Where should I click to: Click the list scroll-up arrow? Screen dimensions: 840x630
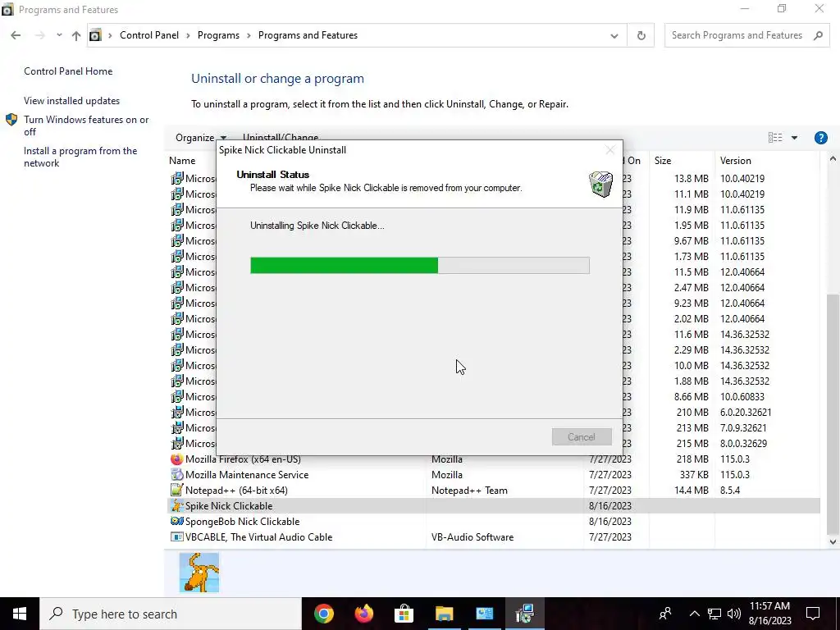pos(833,159)
